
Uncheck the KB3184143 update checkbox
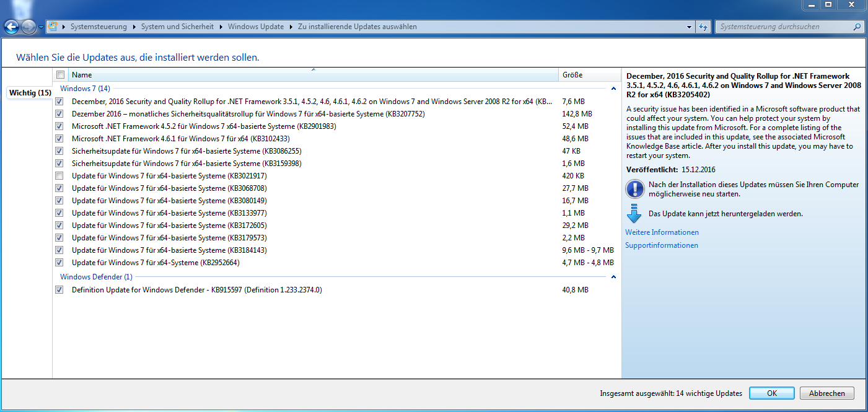[59, 250]
